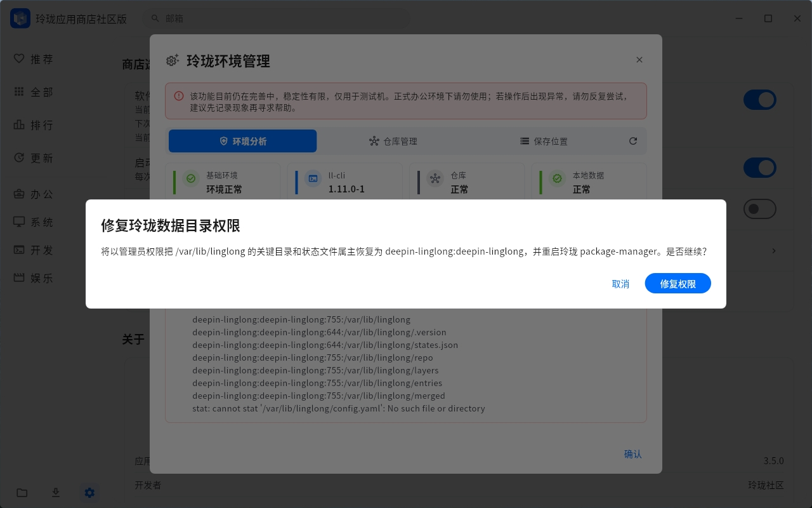Screen dimensions: 812x508
Task: Click the 仓库 status card icon
Action: tap(435, 179)
